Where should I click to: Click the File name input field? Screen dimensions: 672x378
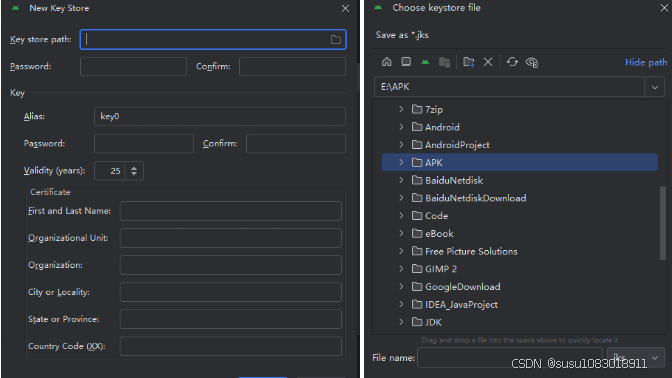click(510, 357)
